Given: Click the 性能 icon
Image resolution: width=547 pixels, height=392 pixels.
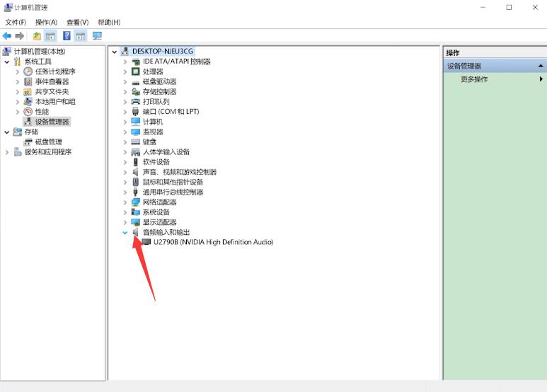Looking at the screenshot, I should pos(28,112).
